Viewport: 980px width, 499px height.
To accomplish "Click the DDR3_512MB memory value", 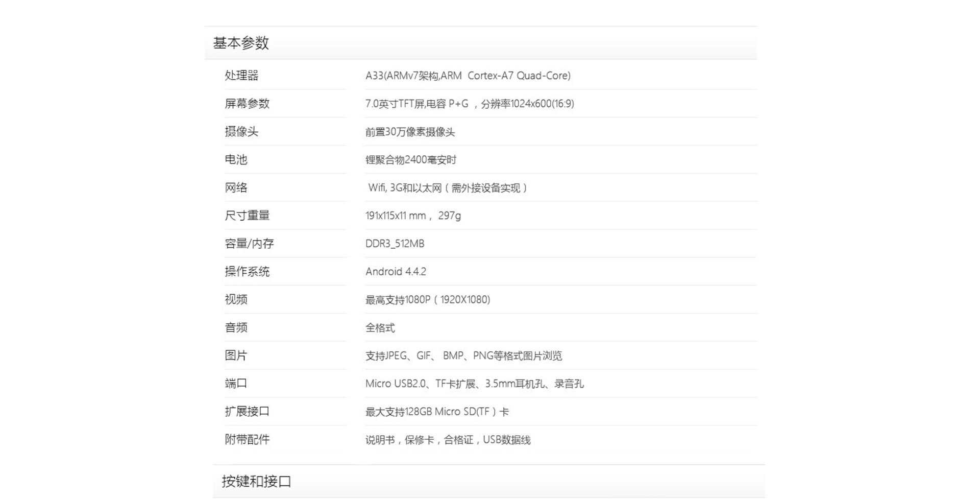I will point(395,244).
